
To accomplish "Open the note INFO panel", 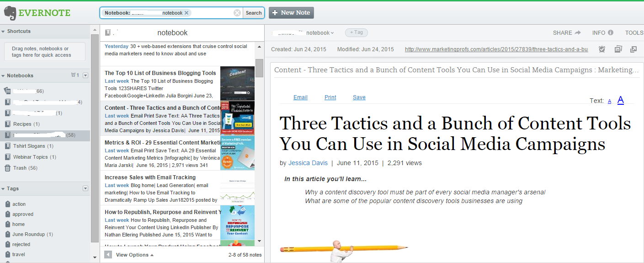I will click(x=602, y=32).
